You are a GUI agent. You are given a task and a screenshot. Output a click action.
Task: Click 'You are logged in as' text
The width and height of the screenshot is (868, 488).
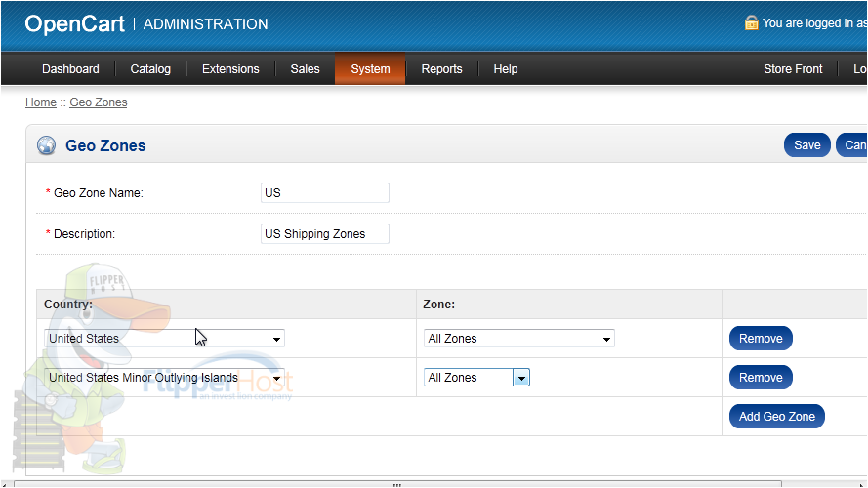813,23
